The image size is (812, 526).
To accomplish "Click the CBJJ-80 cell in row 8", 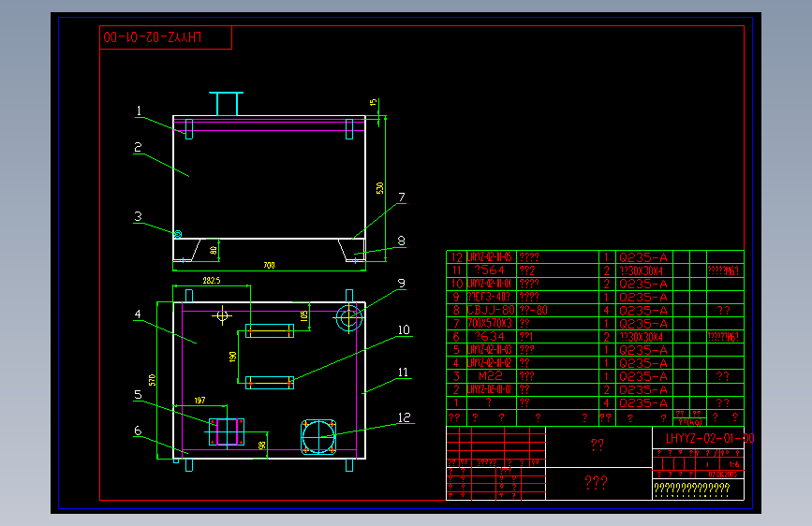I will (491, 310).
